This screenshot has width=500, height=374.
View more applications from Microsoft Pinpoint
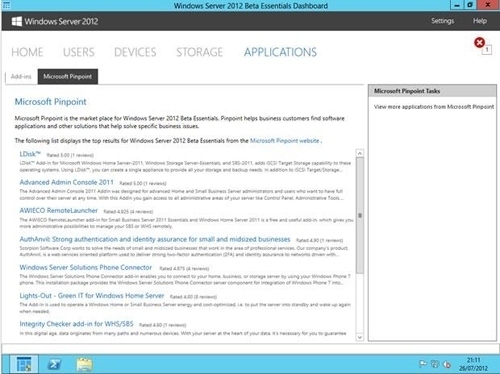pos(434,107)
